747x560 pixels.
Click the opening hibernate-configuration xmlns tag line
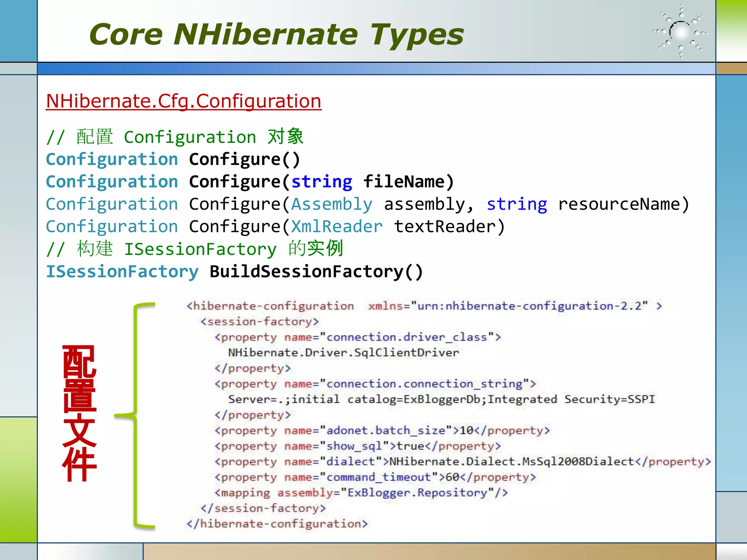click(x=424, y=306)
